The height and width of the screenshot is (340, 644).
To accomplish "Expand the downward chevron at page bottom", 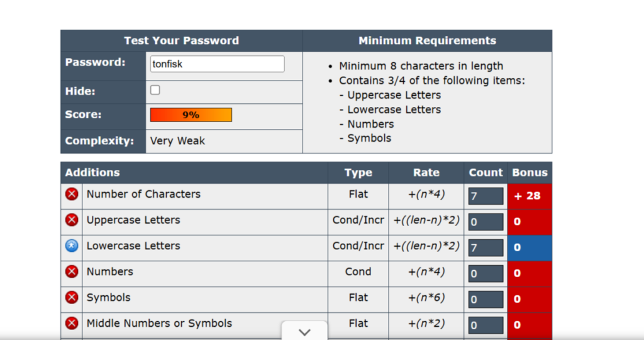I will point(304,332).
